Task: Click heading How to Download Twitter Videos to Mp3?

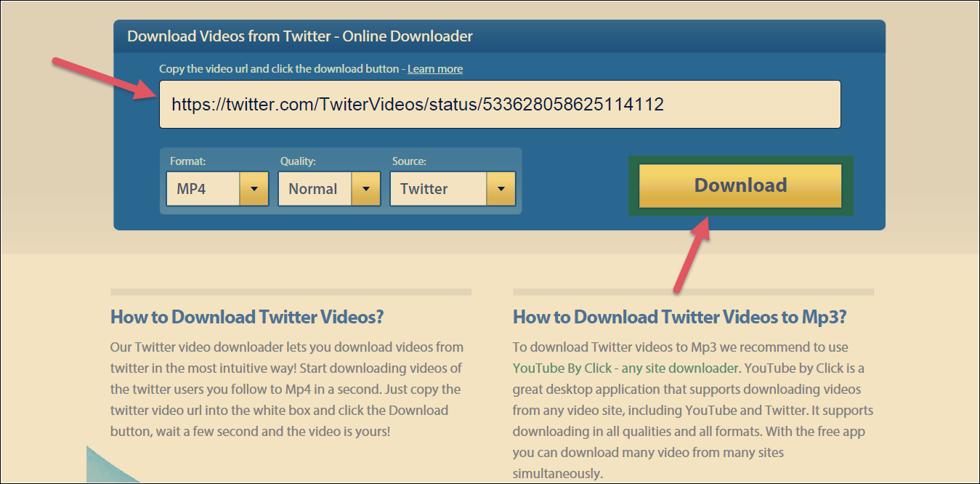Action: (680, 317)
